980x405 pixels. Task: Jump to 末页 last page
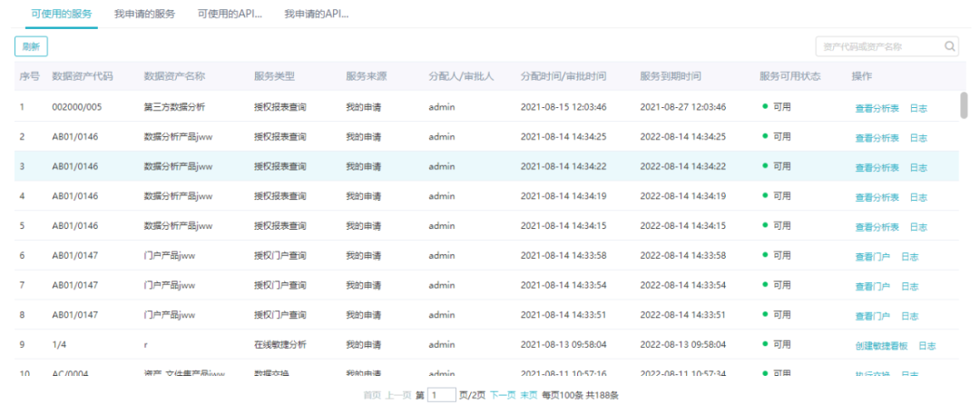(528, 395)
